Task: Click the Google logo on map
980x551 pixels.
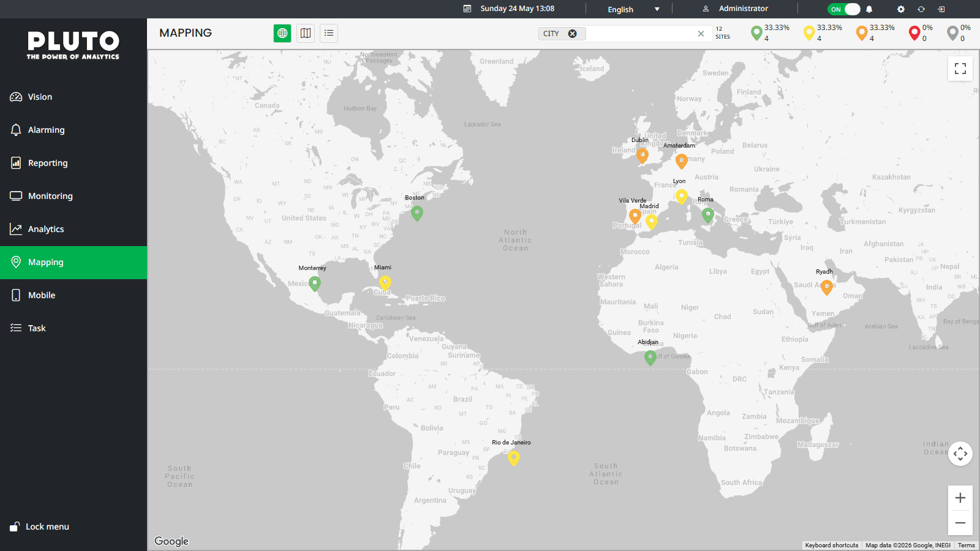Action: [x=171, y=541]
